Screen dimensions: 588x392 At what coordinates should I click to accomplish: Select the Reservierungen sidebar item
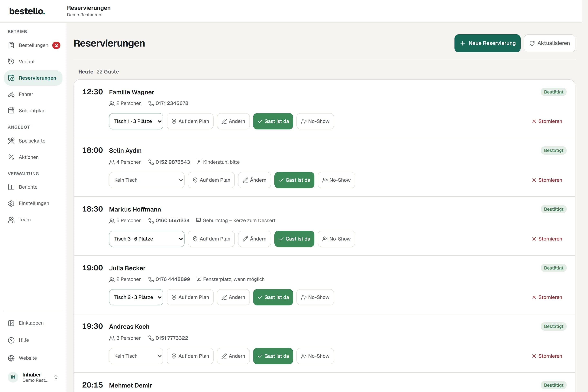pyautogui.click(x=33, y=78)
